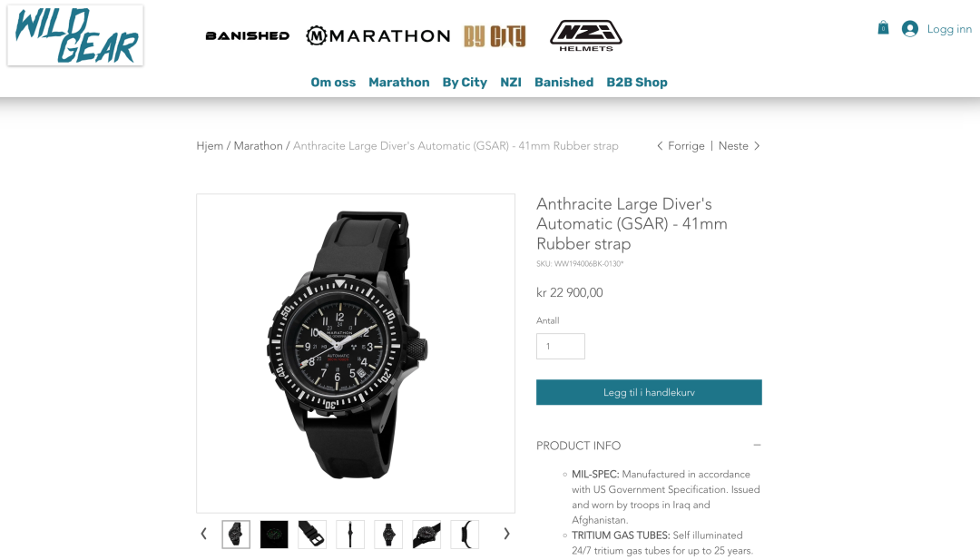Open the Om oss menu item
Image resolution: width=980 pixels, height=560 pixels.
tap(333, 83)
